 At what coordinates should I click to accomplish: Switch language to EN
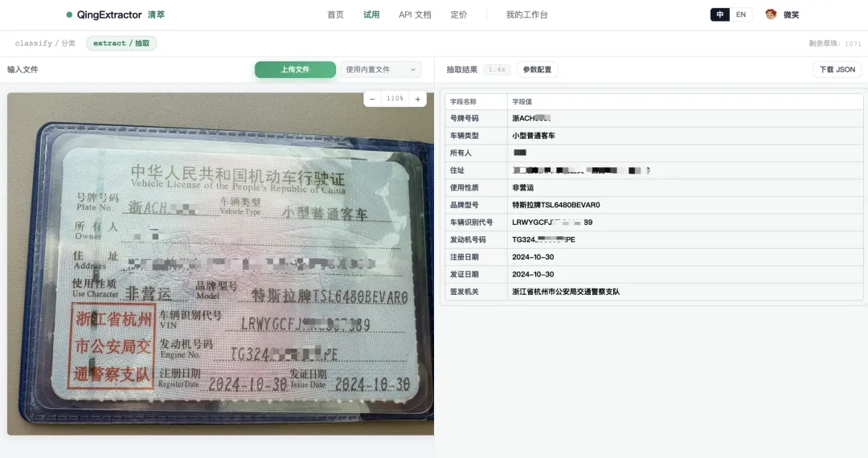pyautogui.click(x=741, y=15)
